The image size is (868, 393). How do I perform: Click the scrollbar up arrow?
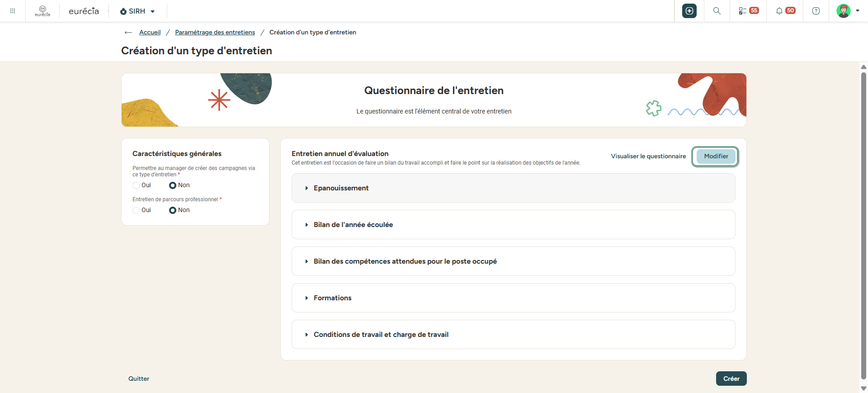click(863, 67)
